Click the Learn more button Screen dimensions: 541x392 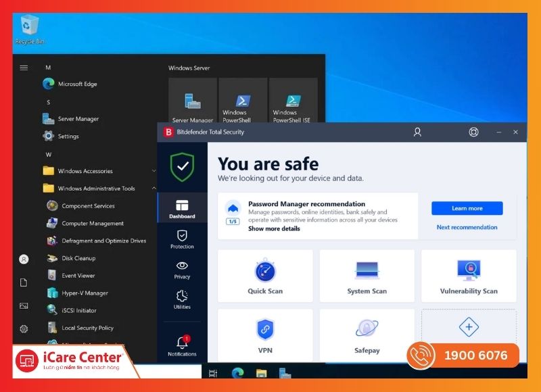tap(467, 208)
